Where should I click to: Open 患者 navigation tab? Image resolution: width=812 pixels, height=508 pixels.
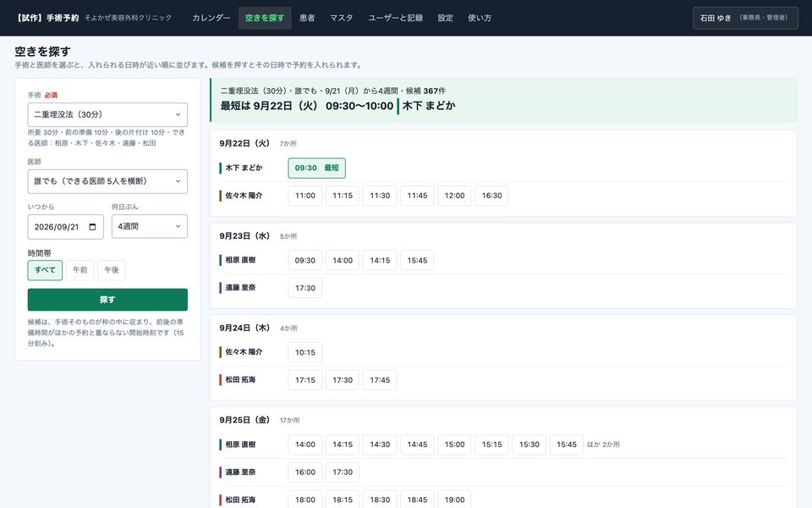tap(307, 18)
